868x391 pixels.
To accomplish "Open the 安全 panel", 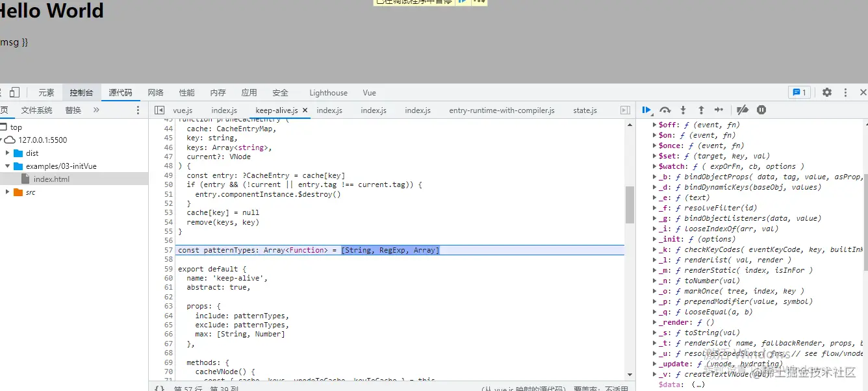I will click(x=281, y=93).
